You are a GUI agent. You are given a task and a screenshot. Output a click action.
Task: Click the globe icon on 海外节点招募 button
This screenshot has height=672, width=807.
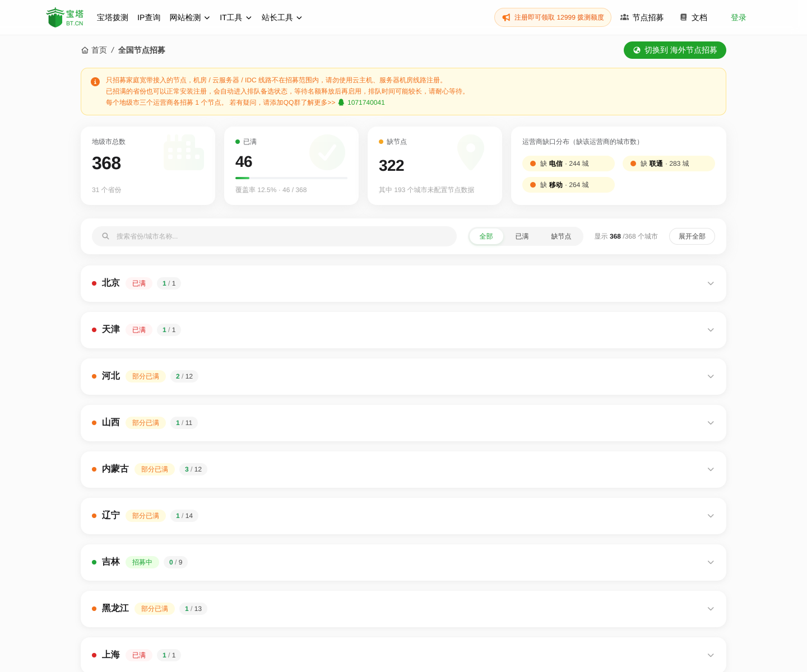point(637,50)
